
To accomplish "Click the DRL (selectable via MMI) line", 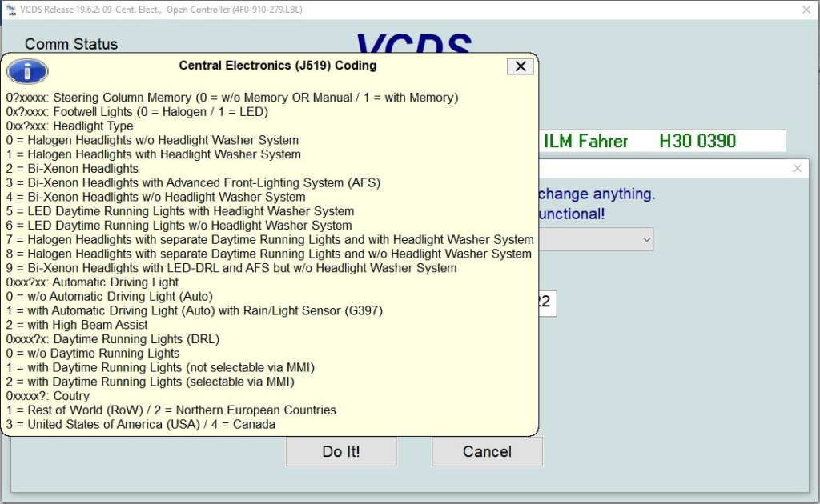I will pyautogui.click(x=150, y=382).
